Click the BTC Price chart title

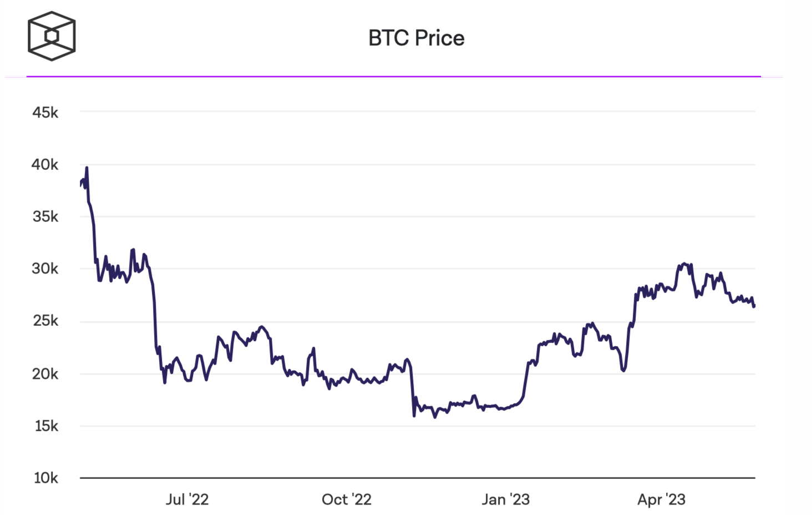click(x=416, y=38)
